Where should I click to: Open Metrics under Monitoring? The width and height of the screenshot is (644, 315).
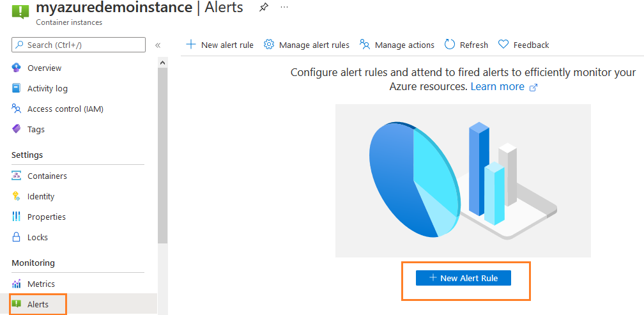coord(41,284)
